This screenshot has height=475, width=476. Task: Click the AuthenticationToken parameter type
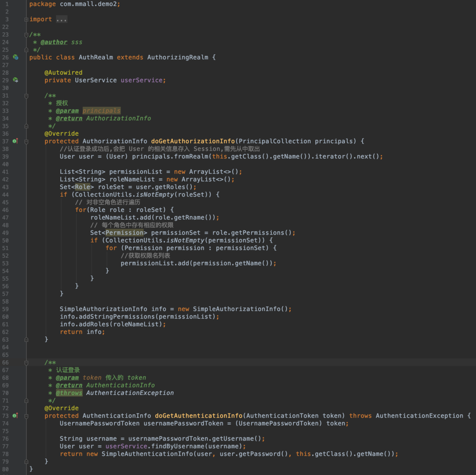tap(282, 415)
